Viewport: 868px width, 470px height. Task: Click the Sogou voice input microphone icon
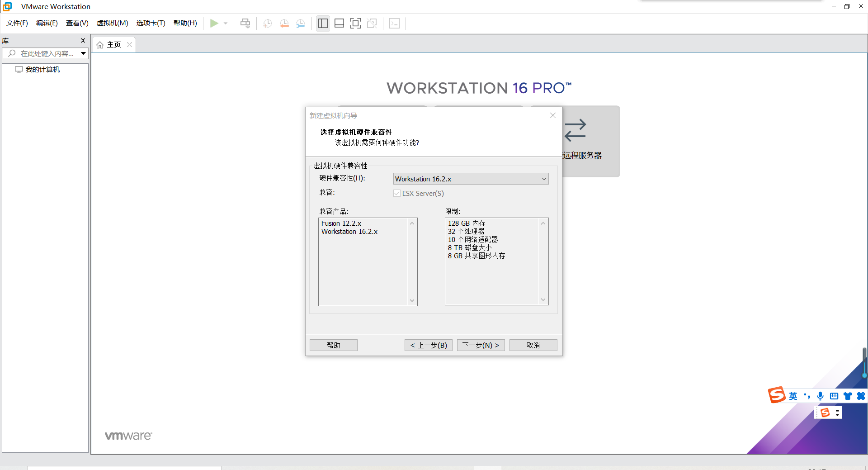820,396
